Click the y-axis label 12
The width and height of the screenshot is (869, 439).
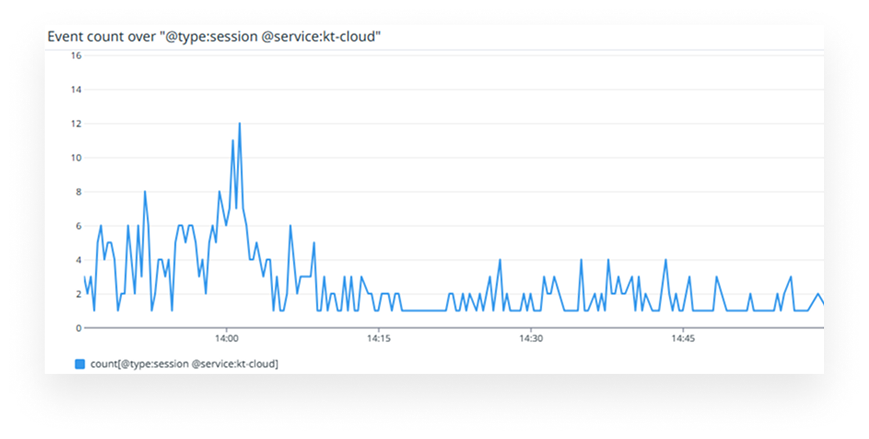point(75,124)
